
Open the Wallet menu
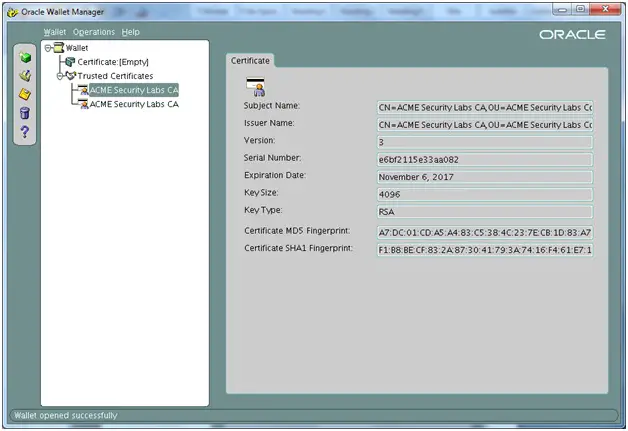click(55, 32)
